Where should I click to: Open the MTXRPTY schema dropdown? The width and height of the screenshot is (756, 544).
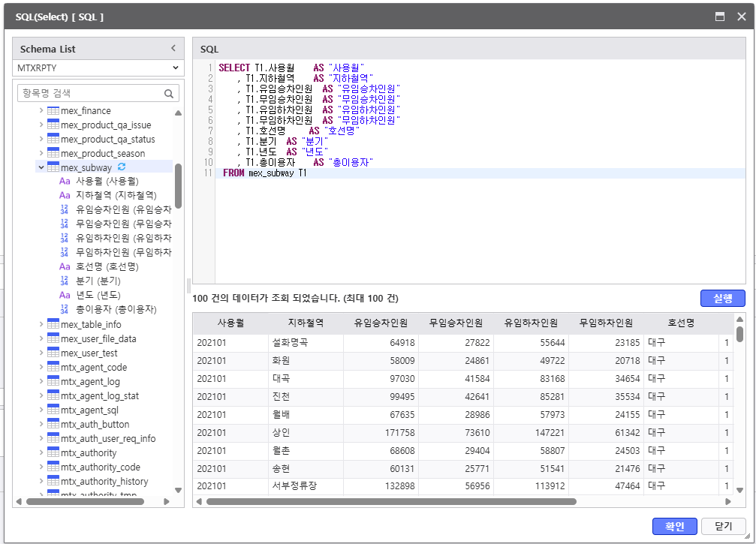(98, 68)
